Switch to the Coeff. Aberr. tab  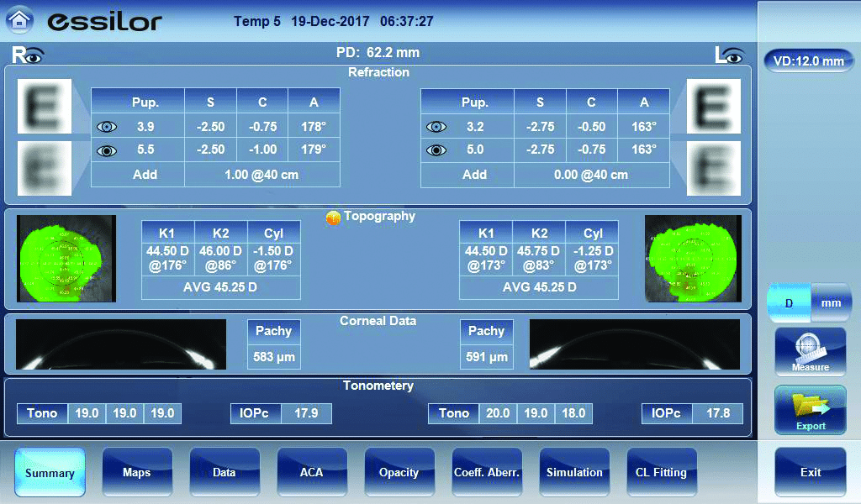click(x=487, y=472)
